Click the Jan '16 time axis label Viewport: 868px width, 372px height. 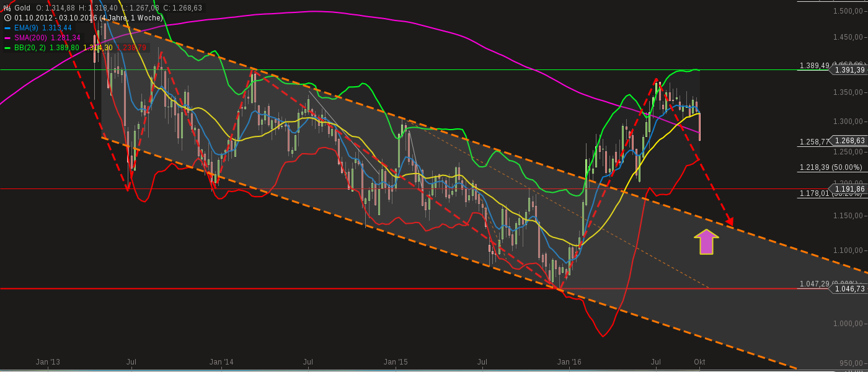(569, 361)
